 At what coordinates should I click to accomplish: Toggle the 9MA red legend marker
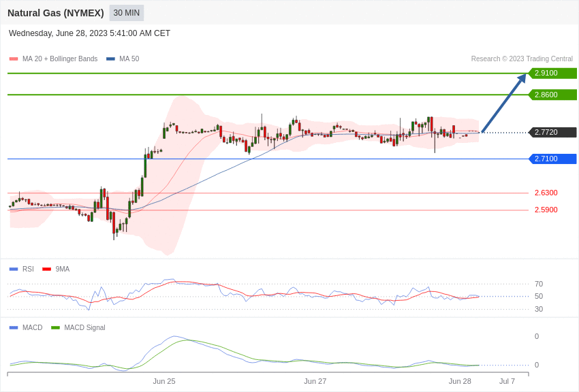click(46, 269)
